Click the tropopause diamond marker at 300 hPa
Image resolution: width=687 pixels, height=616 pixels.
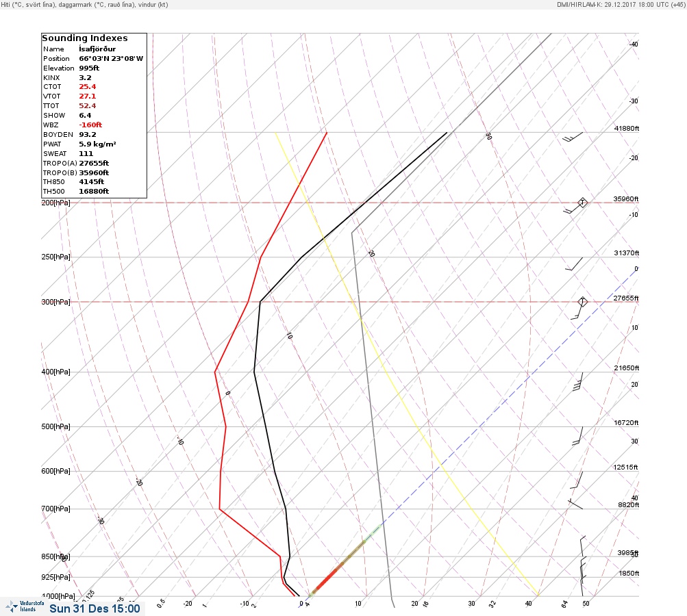coord(582,302)
